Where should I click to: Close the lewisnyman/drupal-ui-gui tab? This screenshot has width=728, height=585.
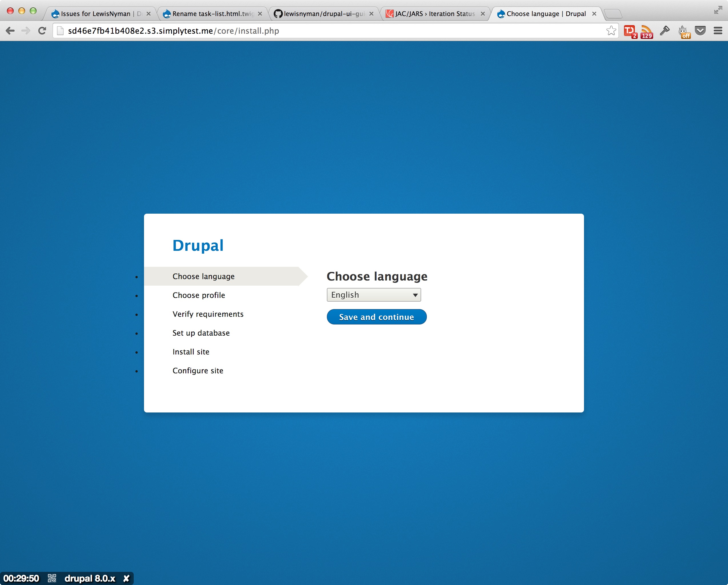(371, 14)
